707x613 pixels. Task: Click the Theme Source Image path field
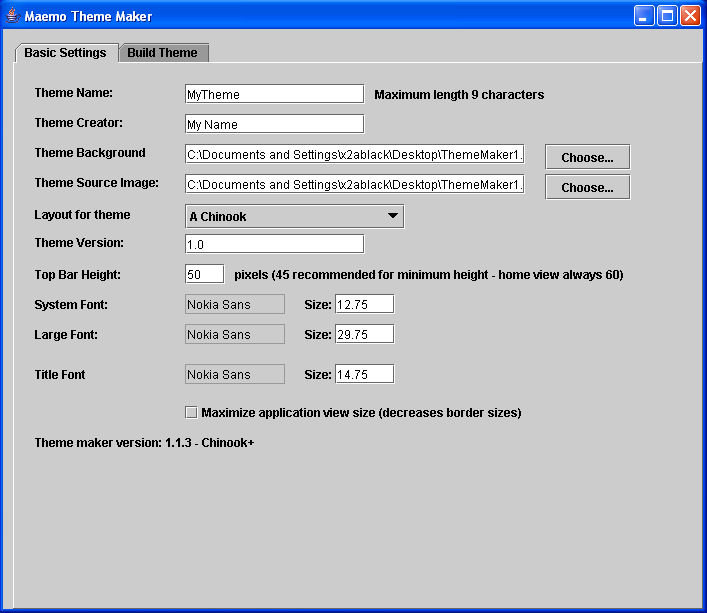click(x=354, y=184)
